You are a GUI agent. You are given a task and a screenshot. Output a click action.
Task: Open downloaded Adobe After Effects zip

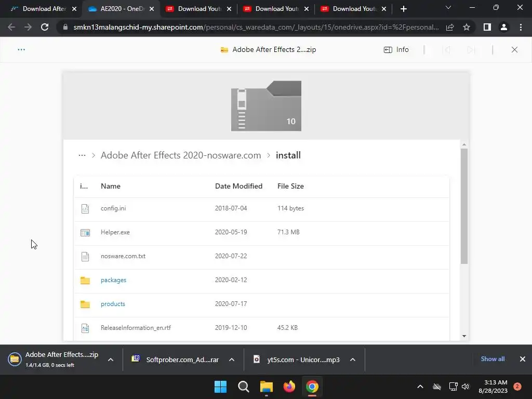click(x=54, y=360)
